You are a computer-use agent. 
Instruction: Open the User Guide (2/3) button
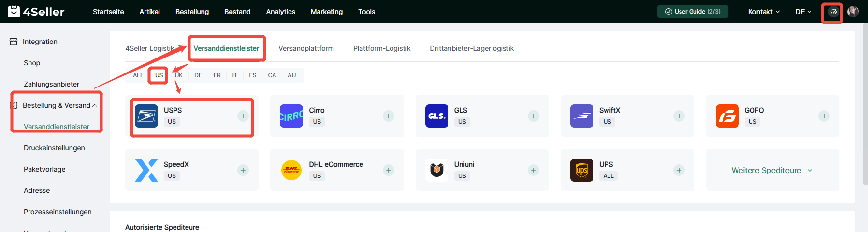point(693,12)
